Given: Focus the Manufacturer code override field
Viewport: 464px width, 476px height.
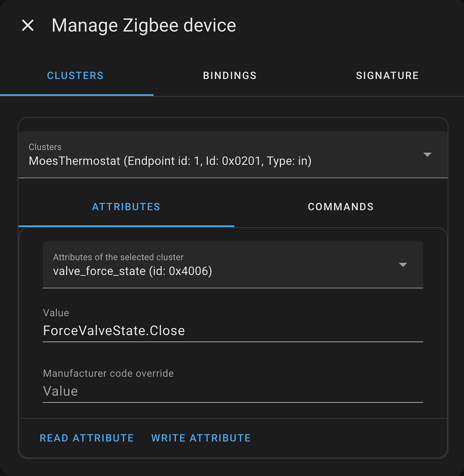Looking at the screenshot, I should pos(186,391).
